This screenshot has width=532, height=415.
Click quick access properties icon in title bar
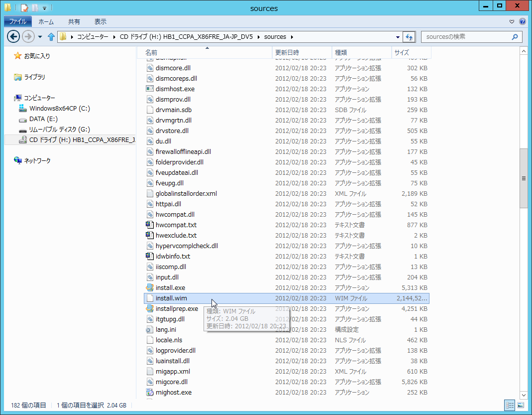coord(24,7)
